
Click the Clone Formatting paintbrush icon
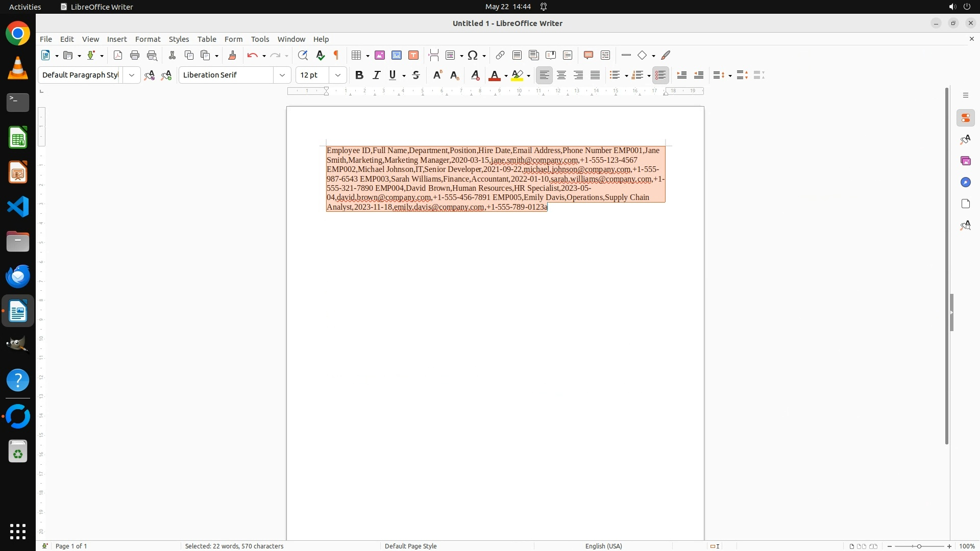[x=232, y=56]
